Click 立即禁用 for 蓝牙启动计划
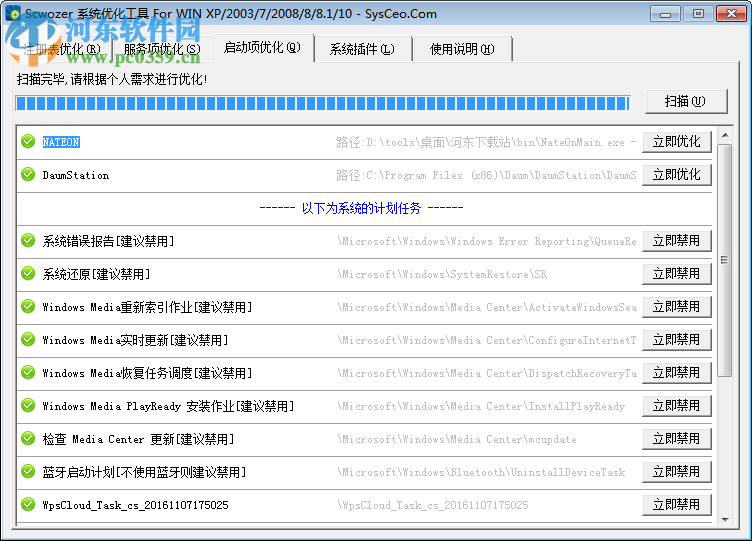The image size is (752, 541). (x=677, y=472)
